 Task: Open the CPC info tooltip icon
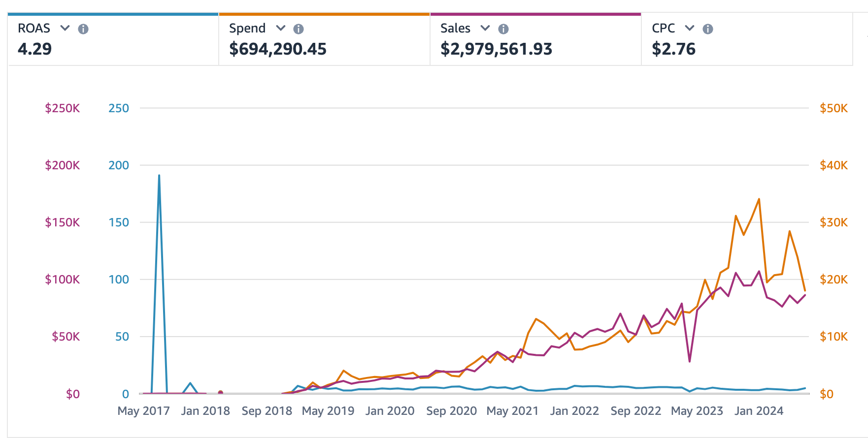[x=708, y=29]
